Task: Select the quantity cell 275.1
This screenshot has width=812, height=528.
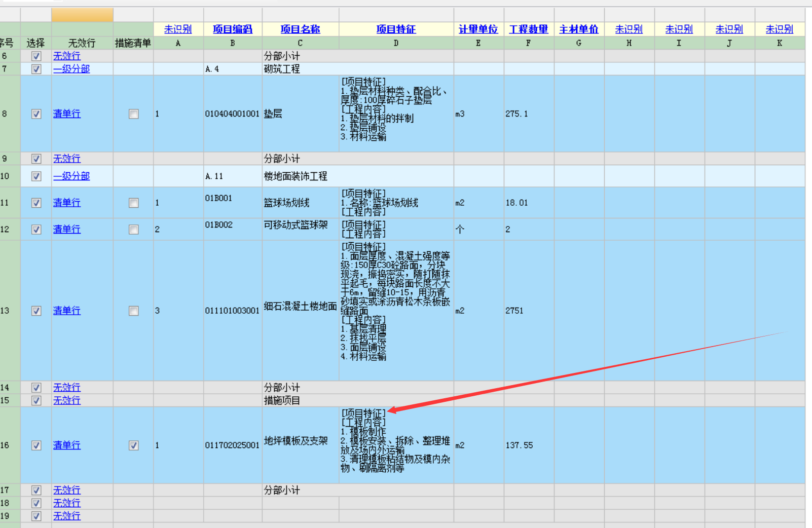Action: point(529,114)
